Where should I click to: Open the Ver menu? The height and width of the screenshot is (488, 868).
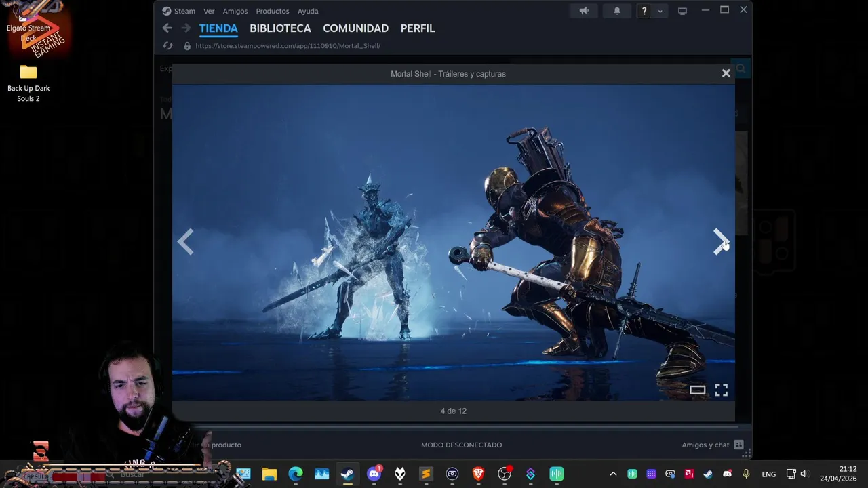tap(209, 11)
